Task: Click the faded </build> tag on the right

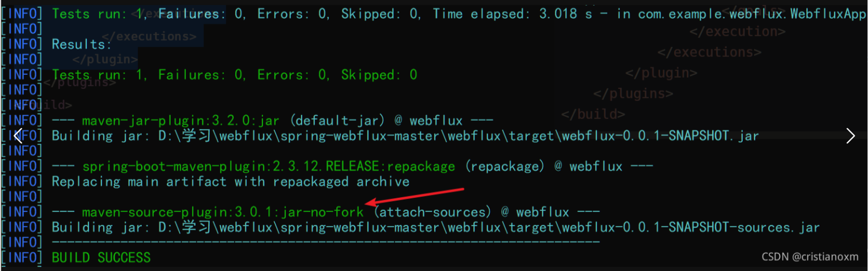Action: tap(593, 114)
